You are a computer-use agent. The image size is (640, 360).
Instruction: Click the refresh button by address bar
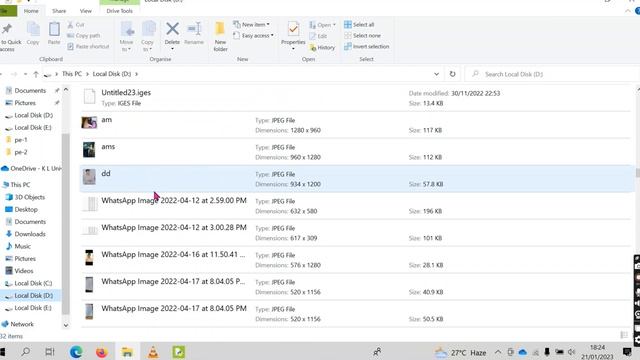[452, 74]
